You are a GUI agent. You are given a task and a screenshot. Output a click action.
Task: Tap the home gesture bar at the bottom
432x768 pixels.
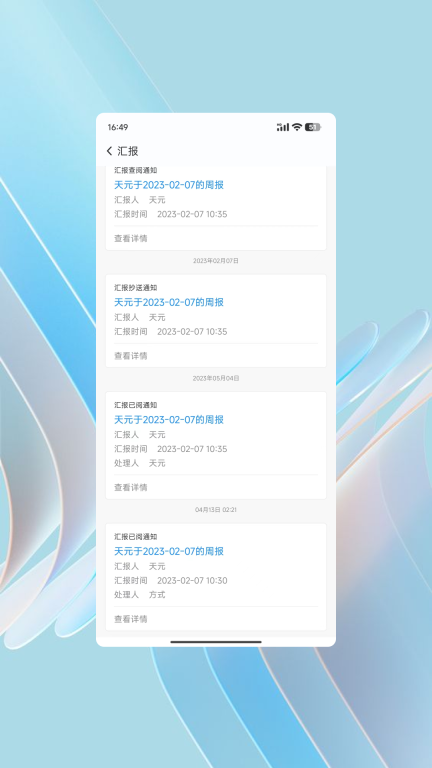pos(216,642)
